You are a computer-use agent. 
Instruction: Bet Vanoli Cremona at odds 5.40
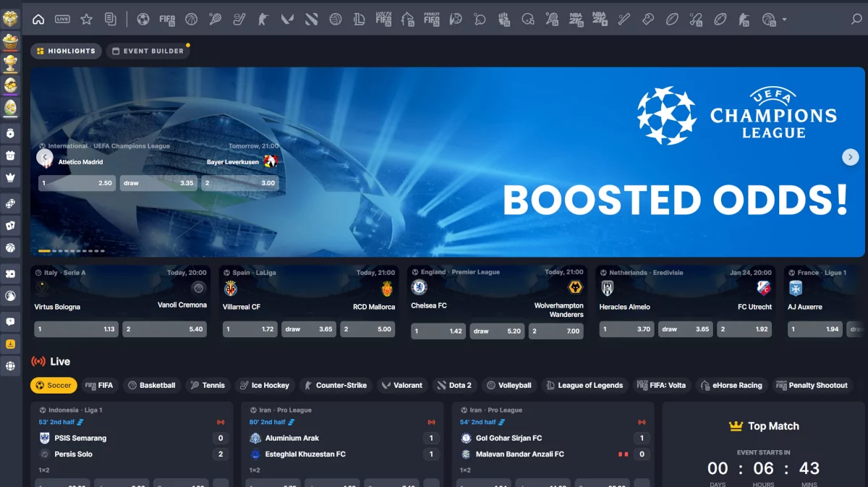pos(164,329)
